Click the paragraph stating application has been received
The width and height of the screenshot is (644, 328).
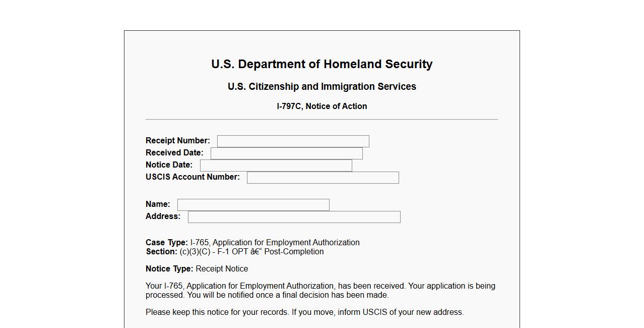(320, 290)
